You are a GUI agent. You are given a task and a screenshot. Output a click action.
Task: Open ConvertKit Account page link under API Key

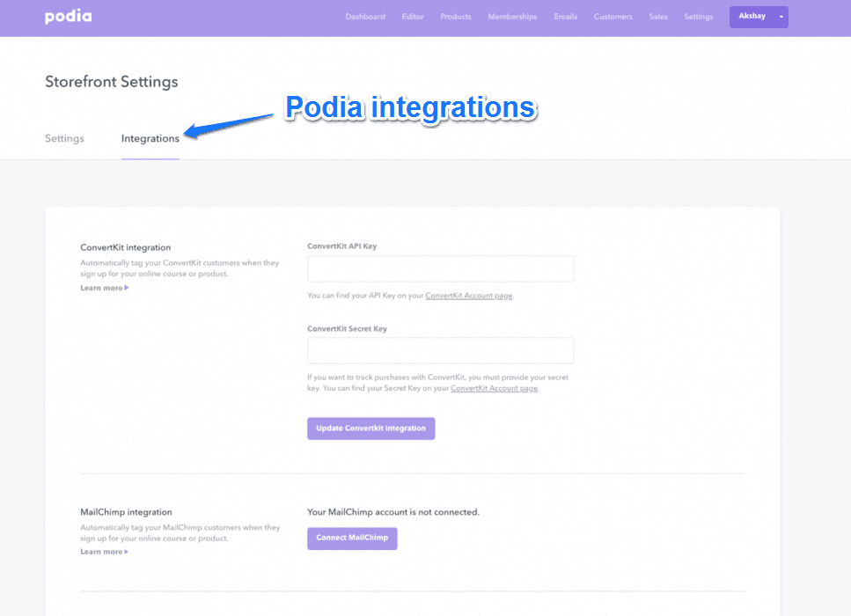469,296
